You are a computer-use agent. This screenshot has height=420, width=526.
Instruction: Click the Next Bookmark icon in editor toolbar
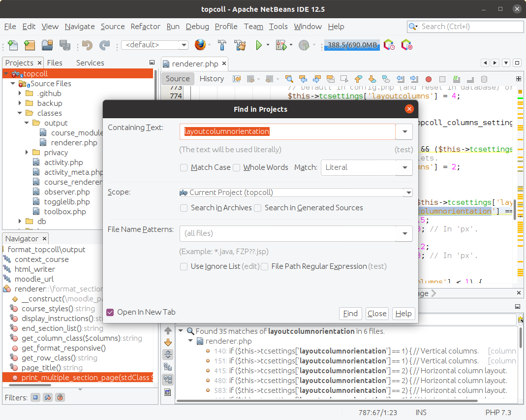372,79
